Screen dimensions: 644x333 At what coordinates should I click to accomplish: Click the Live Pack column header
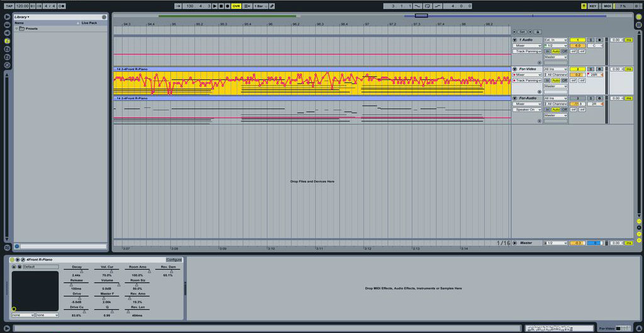point(89,23)
